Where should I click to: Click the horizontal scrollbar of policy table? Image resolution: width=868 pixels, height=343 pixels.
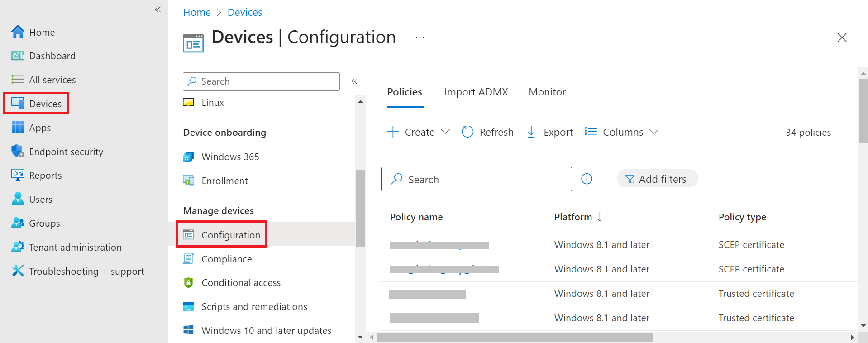click(x=515, y=337)
